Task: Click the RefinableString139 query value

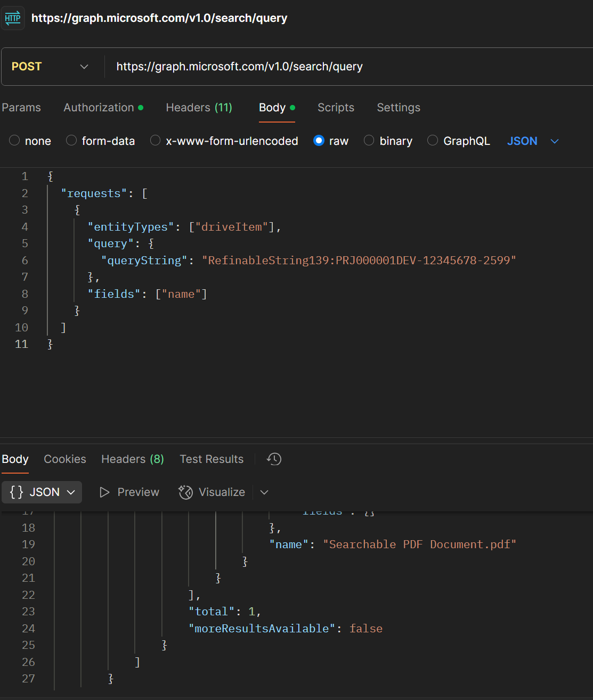Action: pos(359,261)
